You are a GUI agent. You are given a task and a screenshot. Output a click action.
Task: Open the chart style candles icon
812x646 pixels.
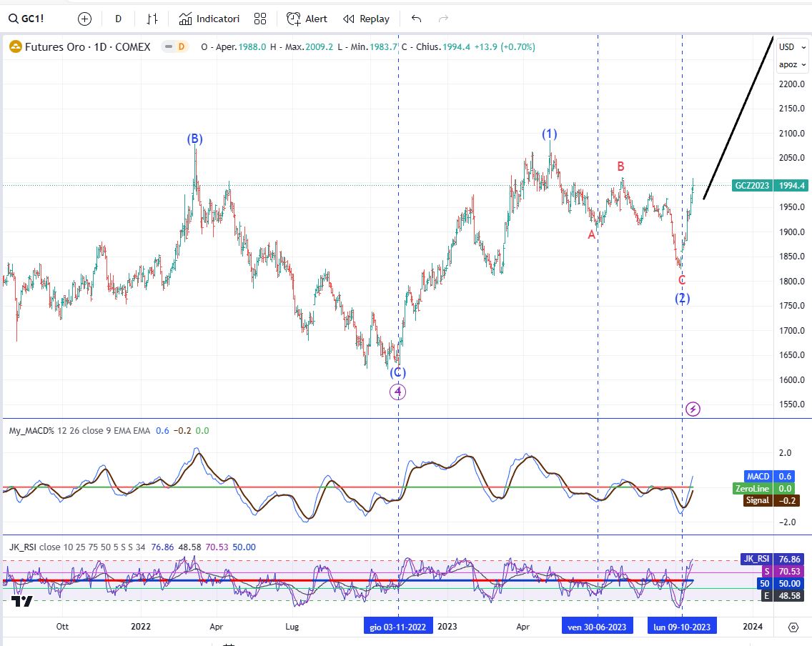coord(152,19)
